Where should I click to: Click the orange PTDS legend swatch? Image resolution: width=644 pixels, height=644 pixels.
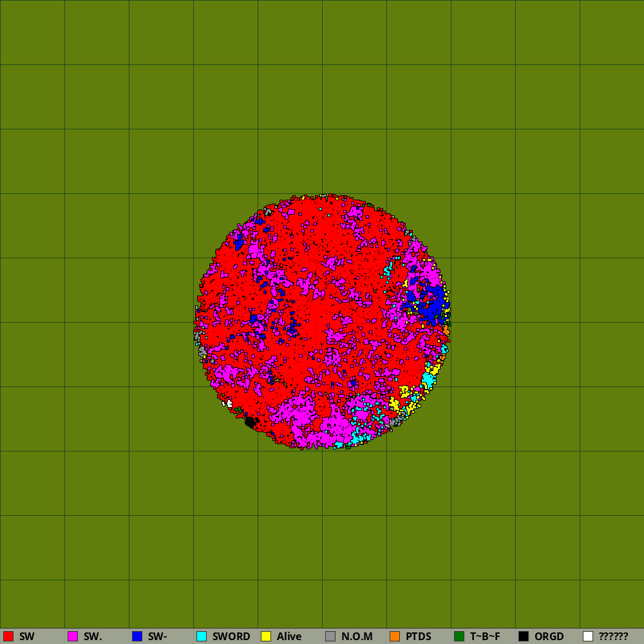pos(395,636)
